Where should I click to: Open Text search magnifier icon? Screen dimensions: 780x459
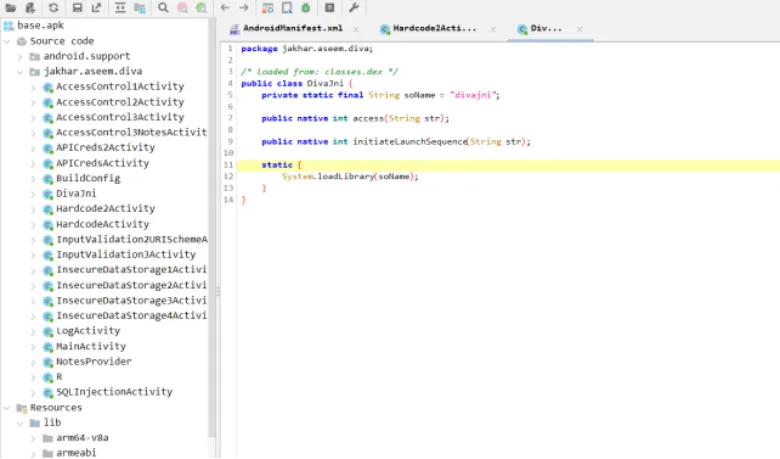[163, 7]
